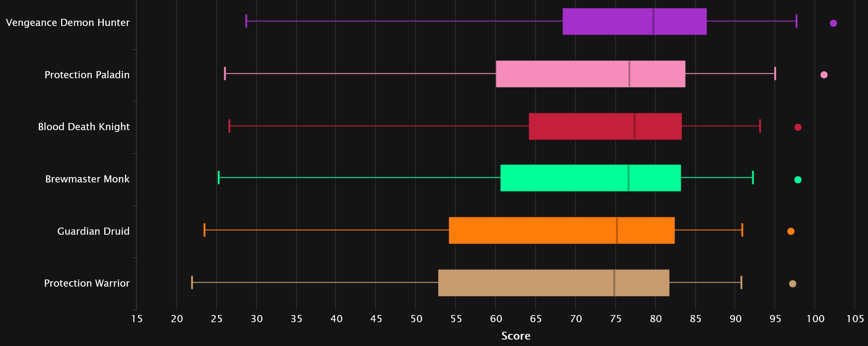The height and width of the screenshot is (346, 868).
Task: Select the orange Guardian Druid outlier dot
Action: coord(791,231)
